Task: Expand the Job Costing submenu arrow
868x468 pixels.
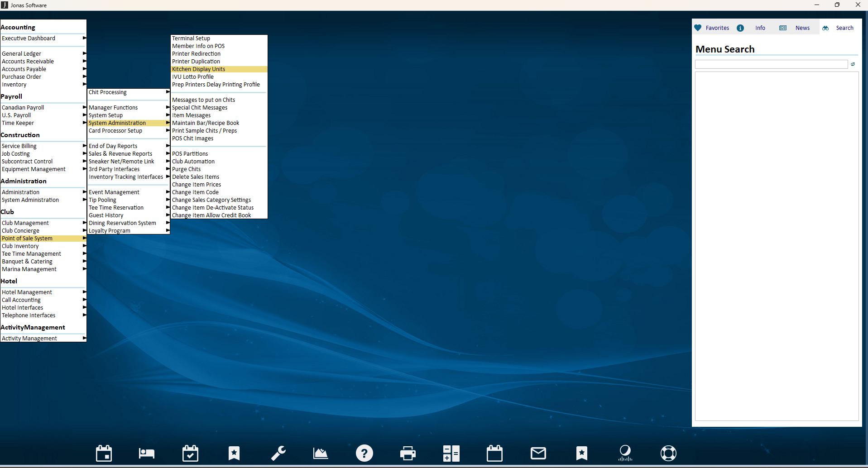Action: [84, 153]
